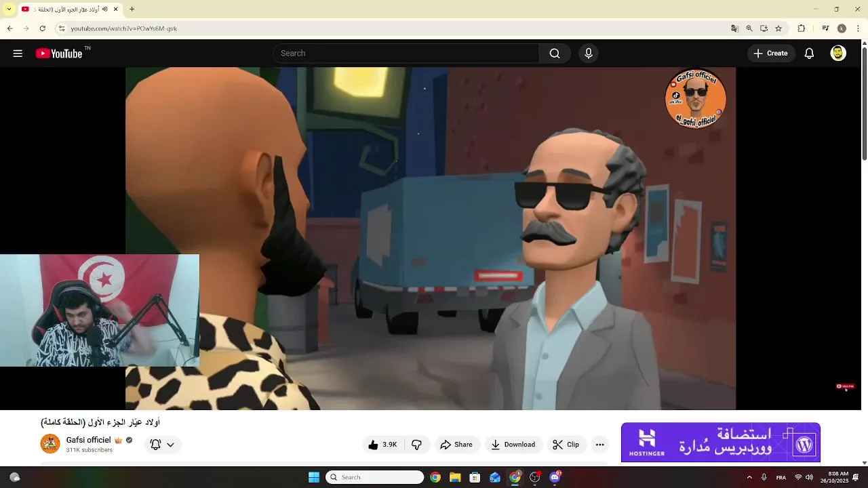Open the FRA language switcher
868x488 pixels.
tap(781, 477)
